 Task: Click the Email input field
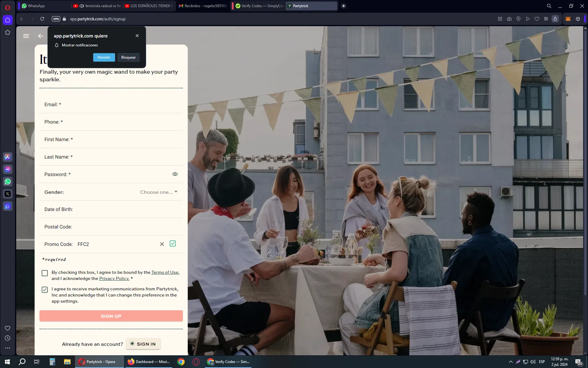click(x=111, y=104)
